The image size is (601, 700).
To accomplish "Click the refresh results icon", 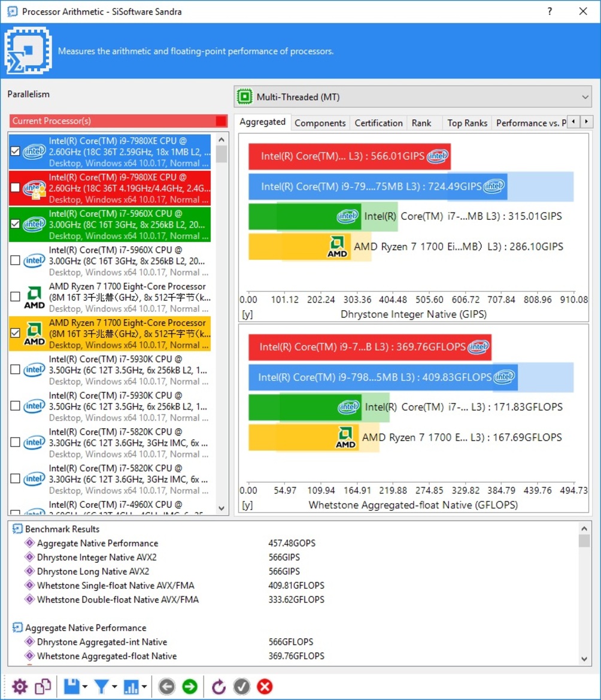I will click(218, 687).
